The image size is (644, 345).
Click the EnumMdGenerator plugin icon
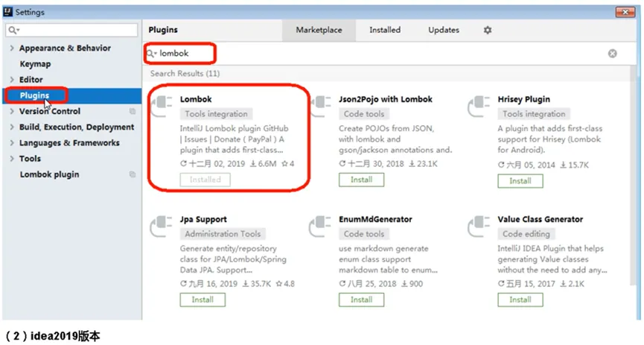[x=320, y=226]
